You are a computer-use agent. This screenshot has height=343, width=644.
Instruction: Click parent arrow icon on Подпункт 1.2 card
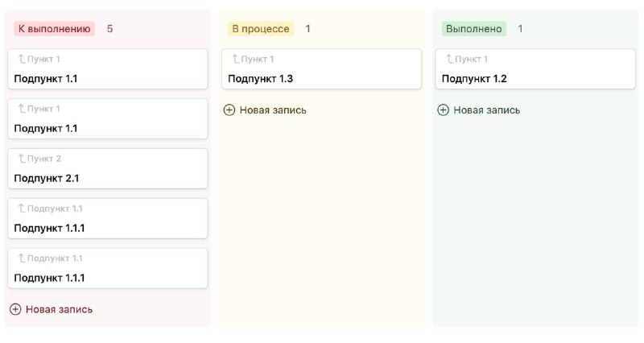click(449, 59)
